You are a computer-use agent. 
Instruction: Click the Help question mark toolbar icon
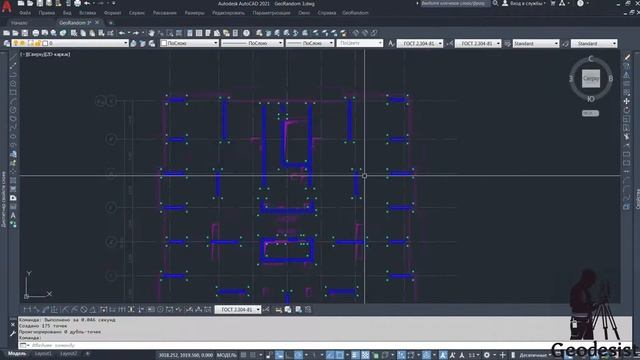point(247,33)
